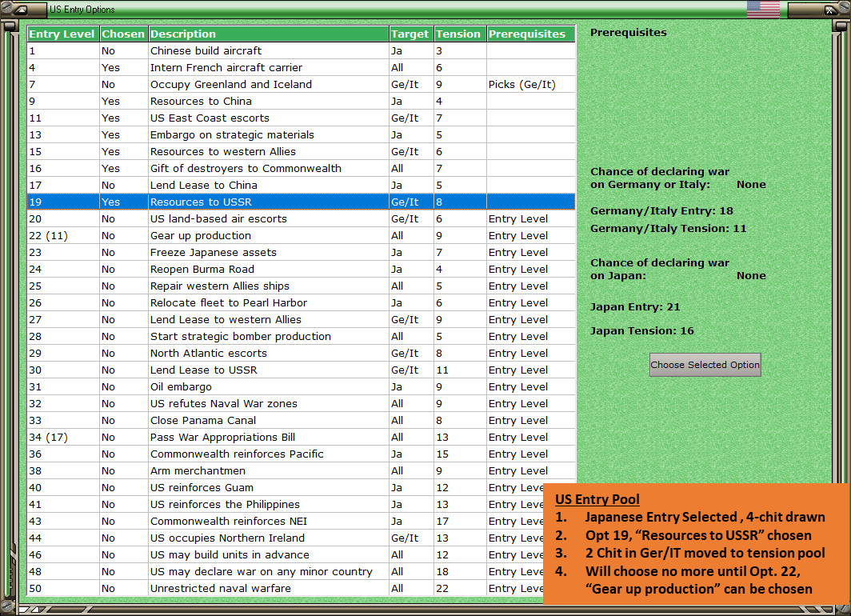Select 'Commonwealth reinforces Pacific' row

click(x=302, y=454)
